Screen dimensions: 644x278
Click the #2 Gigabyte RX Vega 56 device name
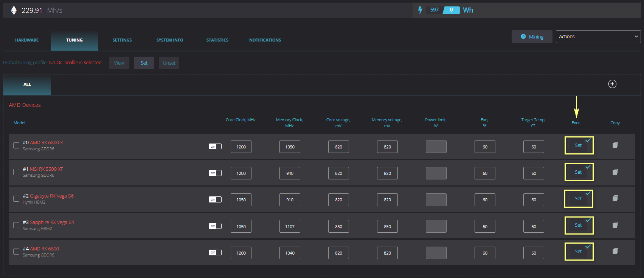(x=48, y=196)
